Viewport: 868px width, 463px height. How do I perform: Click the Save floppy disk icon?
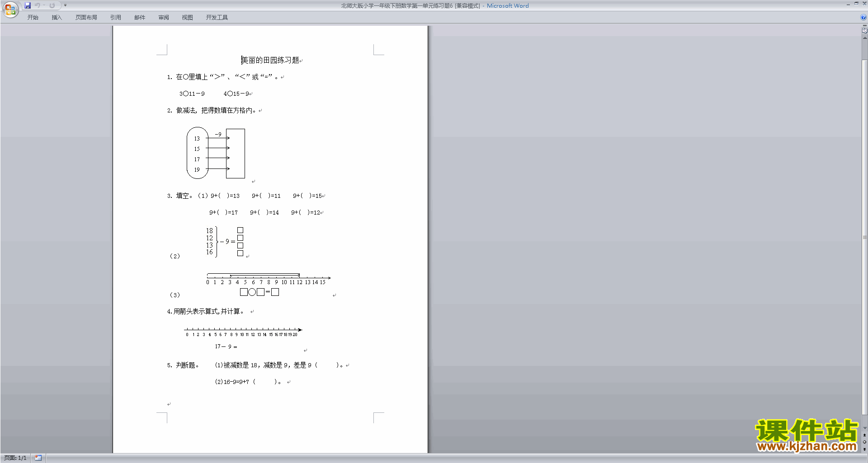(x=28, y=5)
